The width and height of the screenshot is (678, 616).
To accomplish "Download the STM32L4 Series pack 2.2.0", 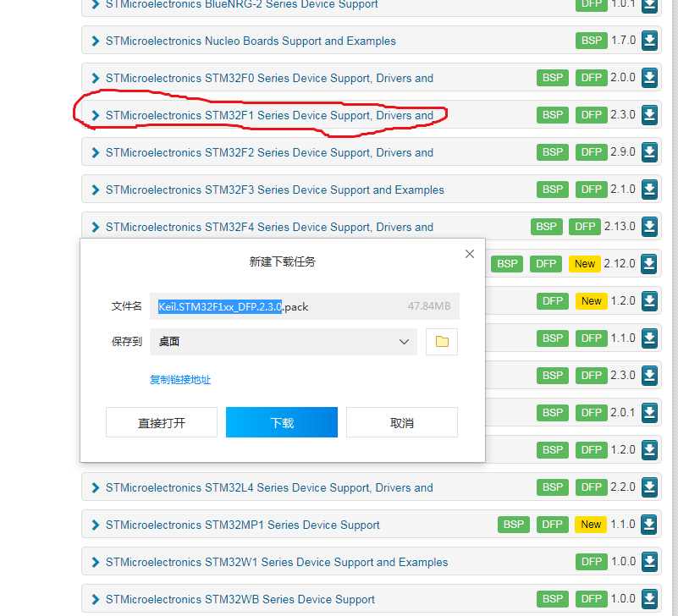I will tap(649, 487).
